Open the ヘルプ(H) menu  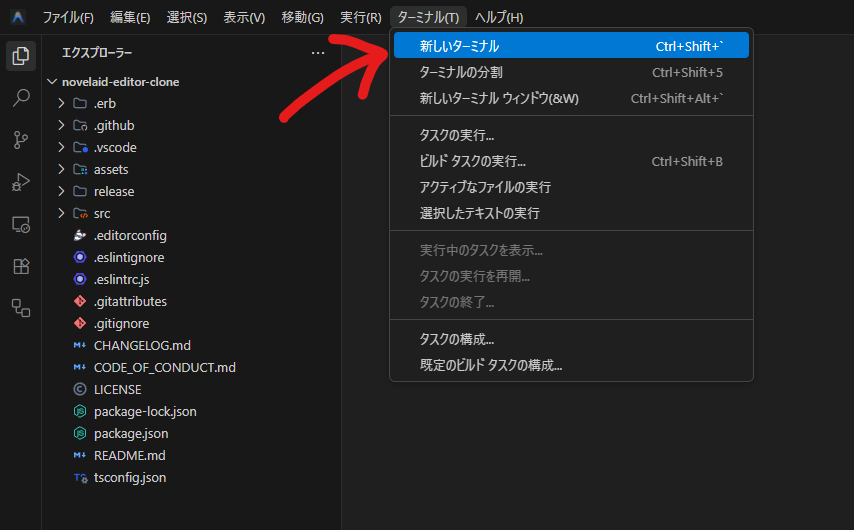coord(498,17)
